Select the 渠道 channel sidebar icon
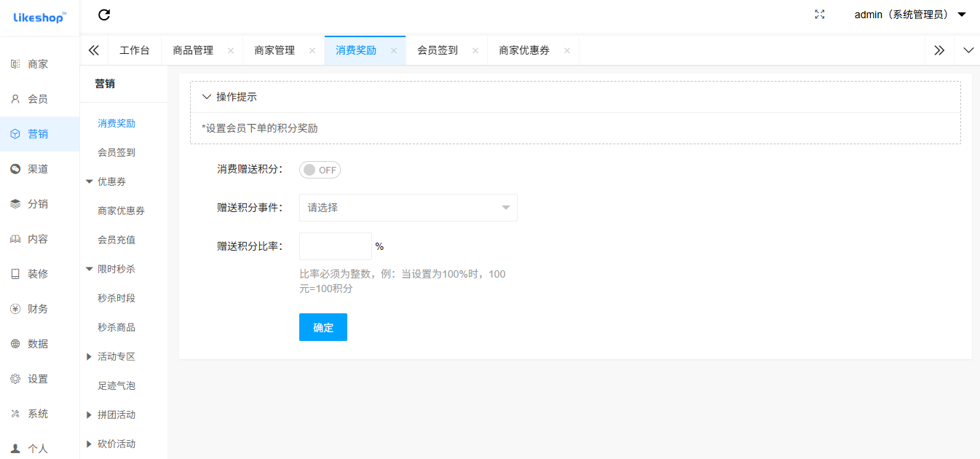980x459 pixels. coord(15,169)
